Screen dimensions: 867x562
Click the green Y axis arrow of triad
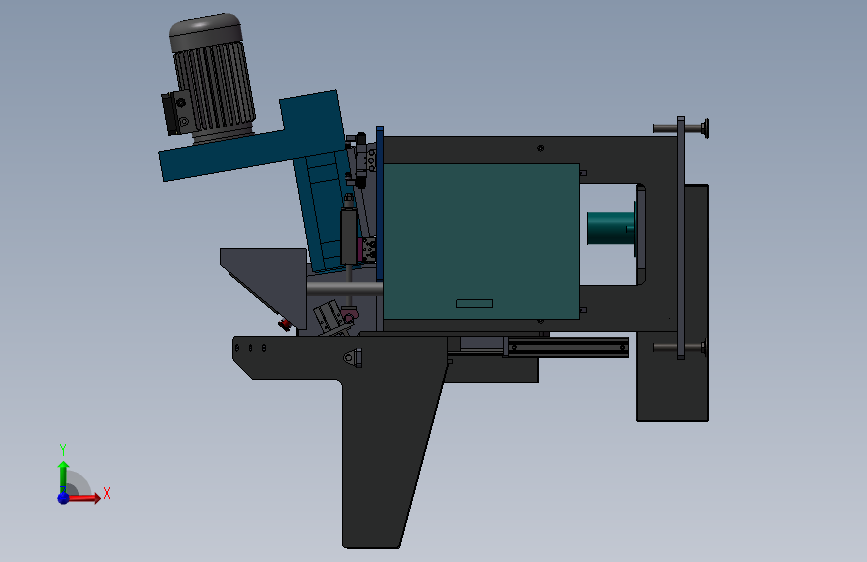pyautogui.click(x=64, y=475)
